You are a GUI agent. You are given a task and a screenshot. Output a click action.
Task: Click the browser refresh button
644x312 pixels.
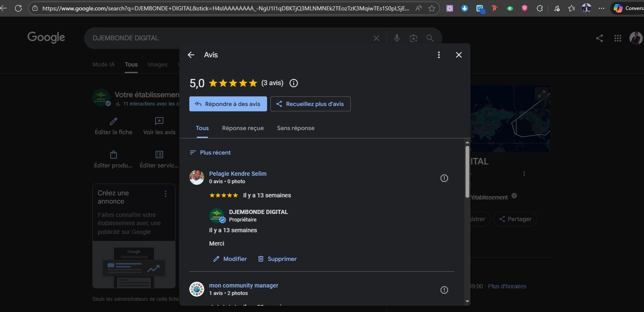pyautogui.click(x=18, y=8)
